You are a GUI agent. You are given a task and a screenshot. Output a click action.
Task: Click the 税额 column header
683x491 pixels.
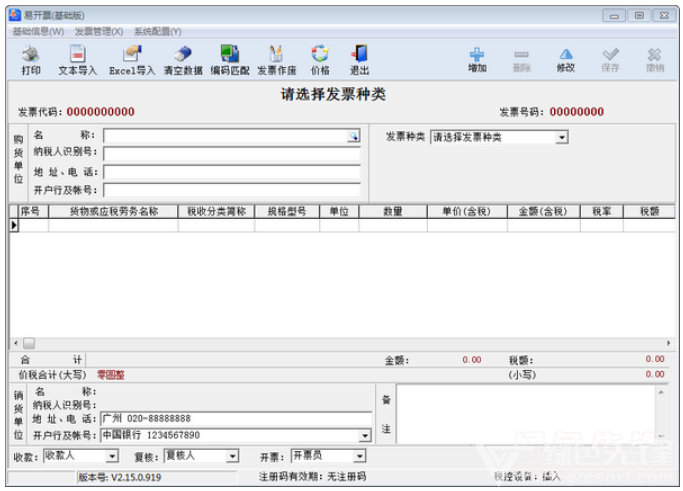click(649, 211)
